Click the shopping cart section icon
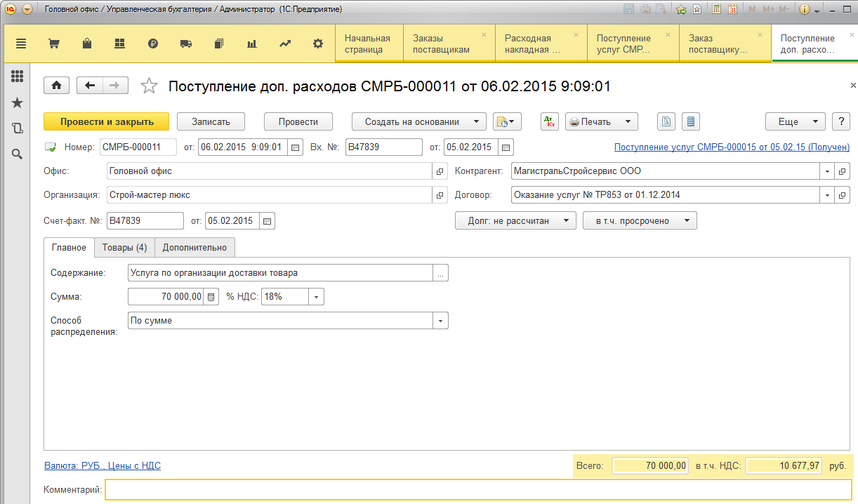The width and height of the screenshot is (858, 504). pyautogui.click(x=53, y=44)
